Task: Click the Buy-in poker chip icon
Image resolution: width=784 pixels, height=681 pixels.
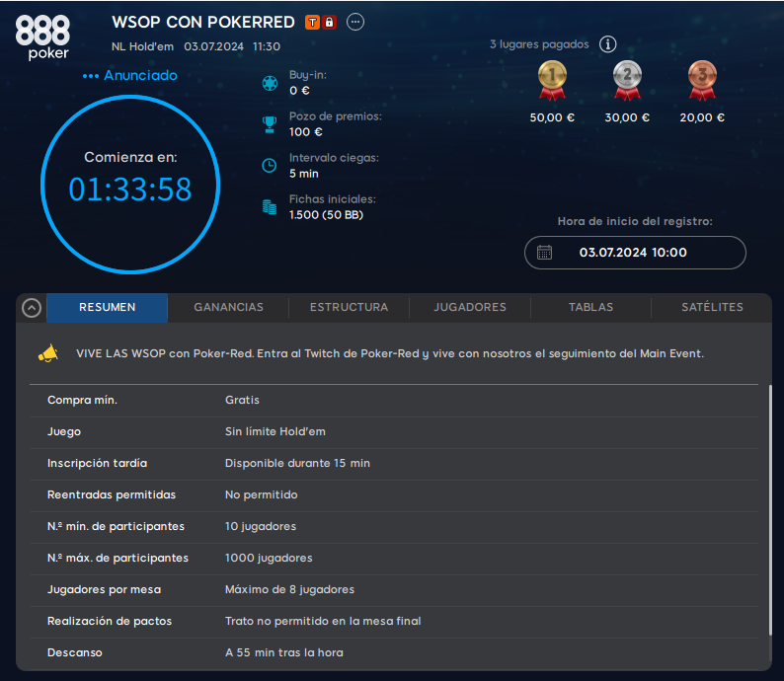Action: [270, 83]
